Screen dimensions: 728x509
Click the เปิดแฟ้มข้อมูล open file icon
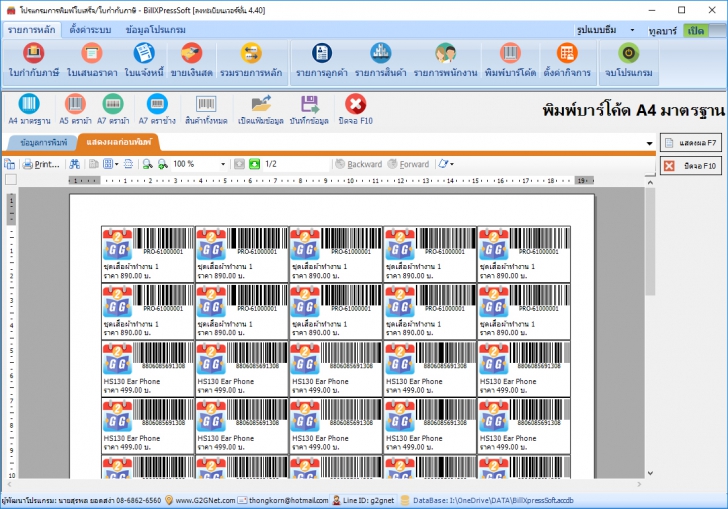point(261,108)
